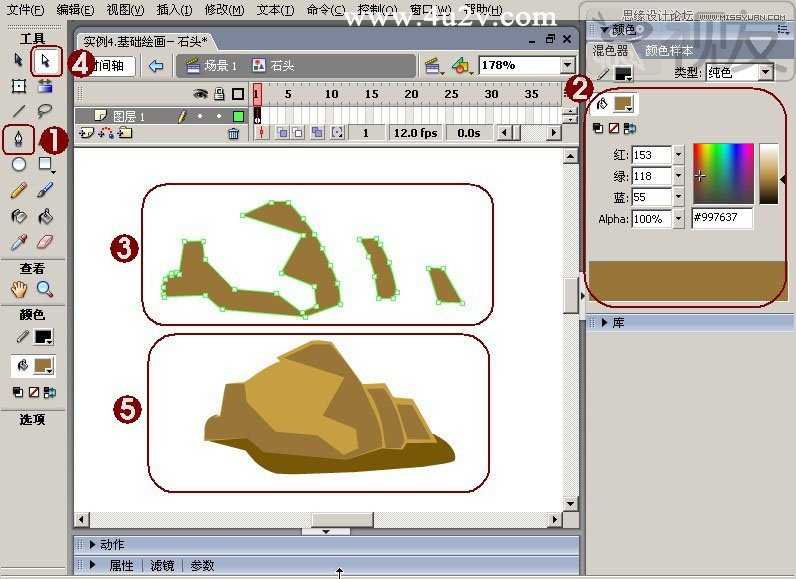
Task: Choose the Zoom magnifier tool
Action: coord(45,289)
